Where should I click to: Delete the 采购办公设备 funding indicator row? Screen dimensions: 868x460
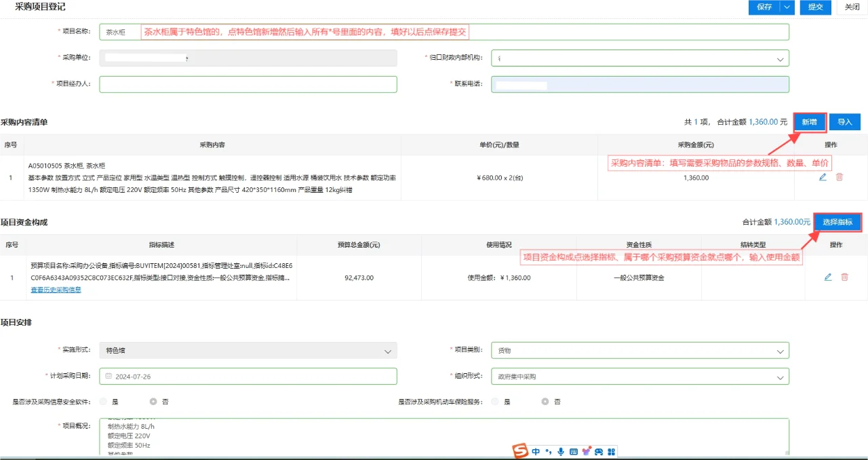844,277
